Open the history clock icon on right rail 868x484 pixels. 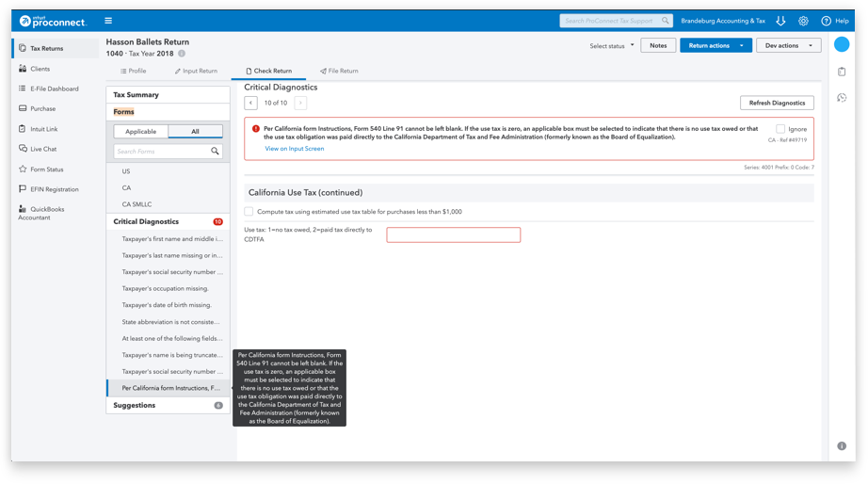click(x=842, y=98)
